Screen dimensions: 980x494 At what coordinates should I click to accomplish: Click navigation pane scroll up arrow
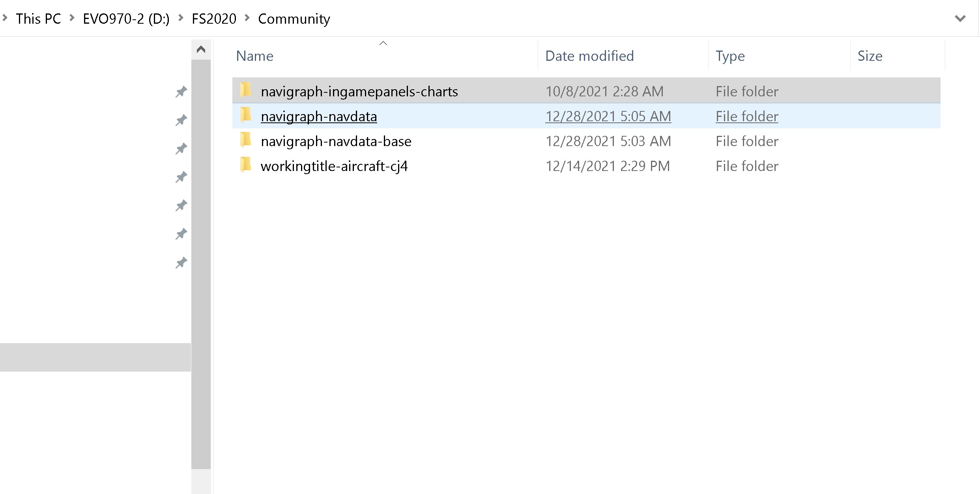pyautogui.click(x=201, y=49)
